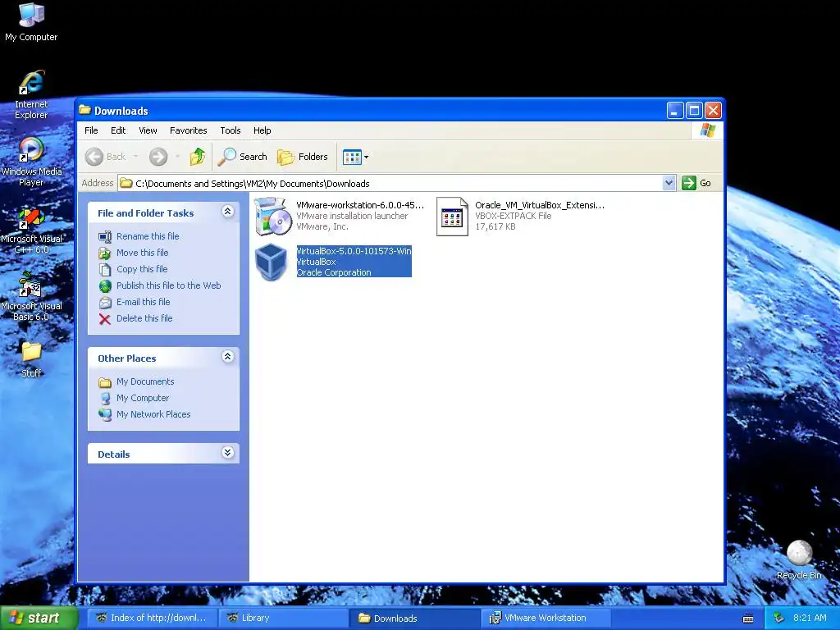Select Microsoft Visual C++ 6.0 shortcut
Screen dimensions: 840x630
click(31, 231)
